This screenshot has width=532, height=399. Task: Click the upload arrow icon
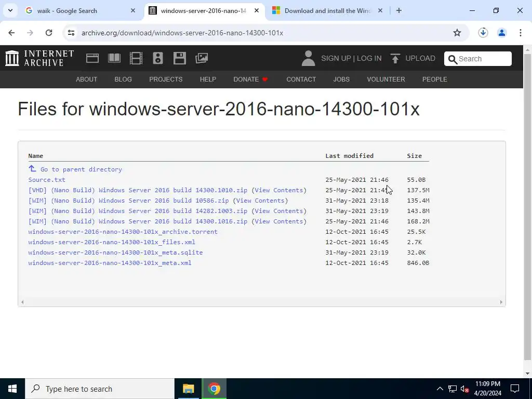click(x=395, y=58)
